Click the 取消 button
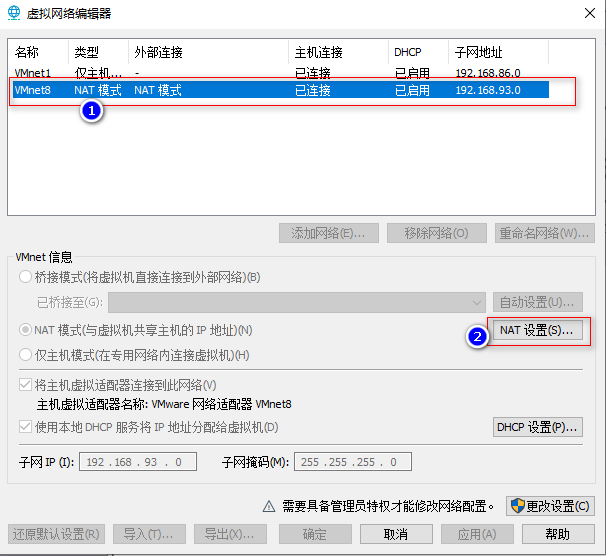Image resolution: width=606 pixels, height=556 pixels. point(396,534)
